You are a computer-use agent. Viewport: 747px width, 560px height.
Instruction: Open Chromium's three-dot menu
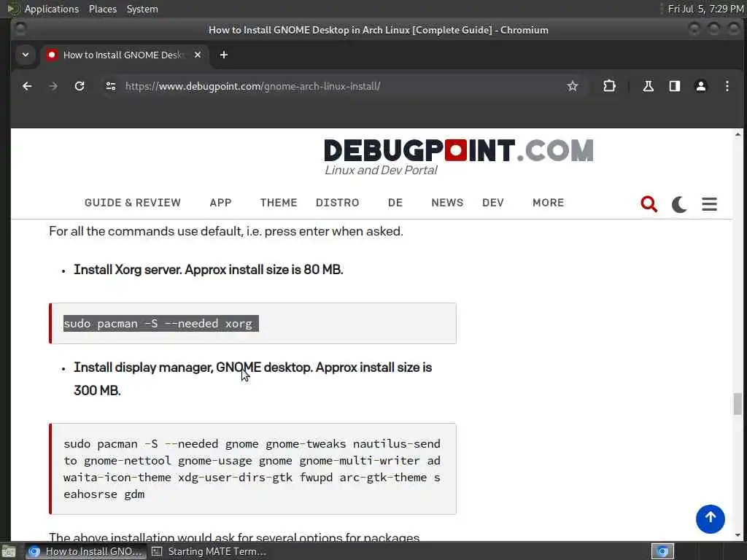(727, 86)
